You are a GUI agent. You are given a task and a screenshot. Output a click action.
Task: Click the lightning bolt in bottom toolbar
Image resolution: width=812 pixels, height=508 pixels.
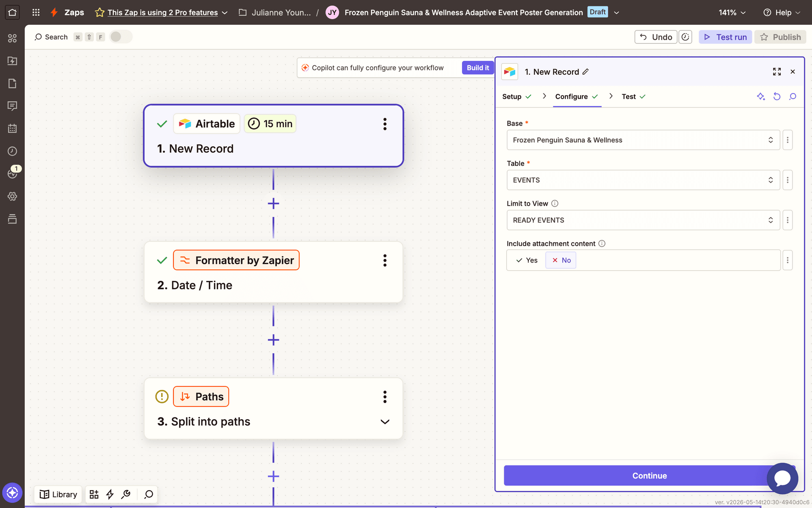110,494
